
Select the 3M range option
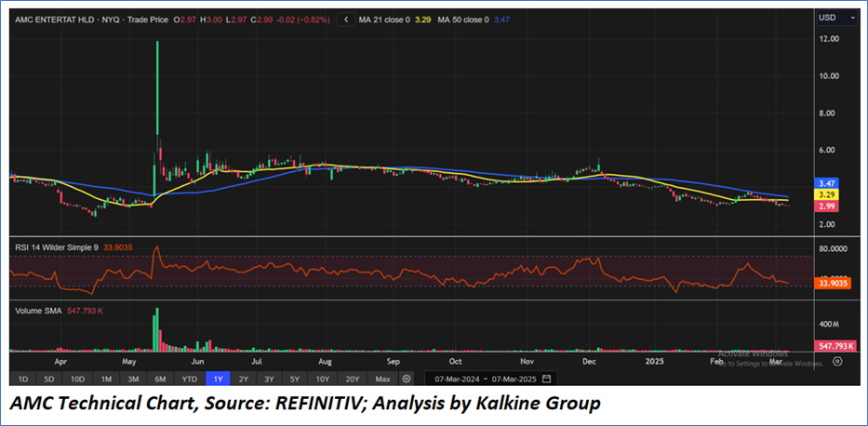[134, 379]
